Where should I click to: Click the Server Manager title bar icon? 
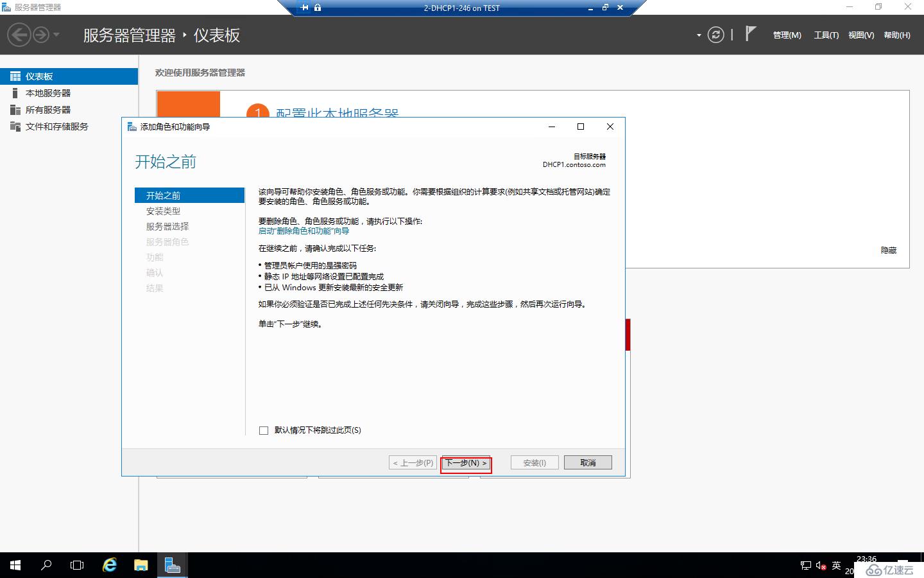[6, 7]
